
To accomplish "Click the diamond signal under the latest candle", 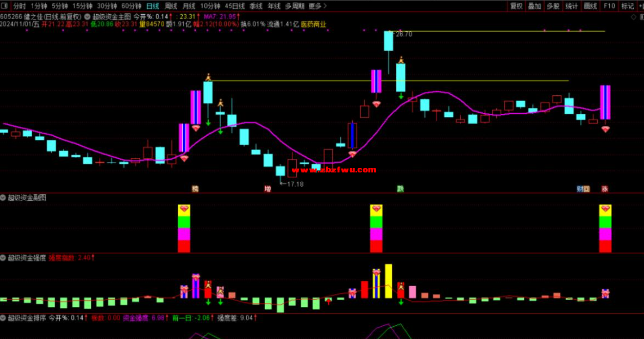I will pos(605,129).
